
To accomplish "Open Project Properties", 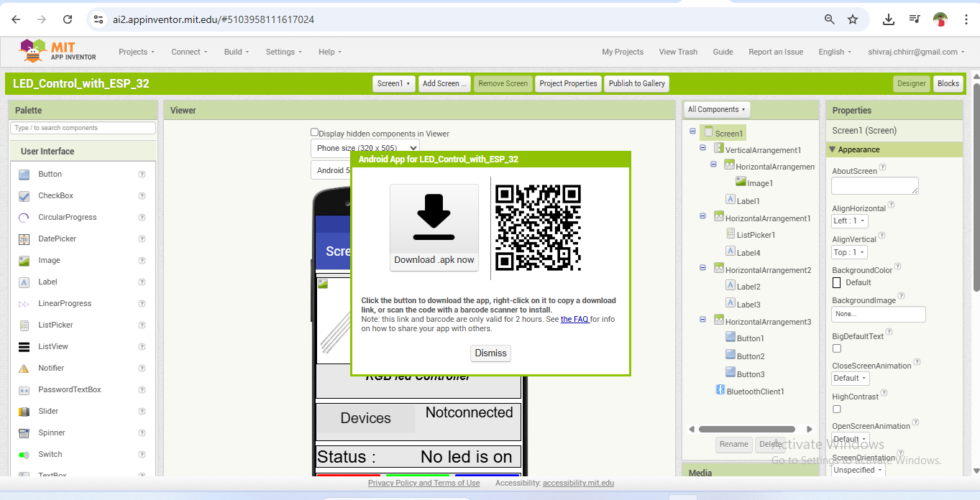I will [x=568, y=83].
